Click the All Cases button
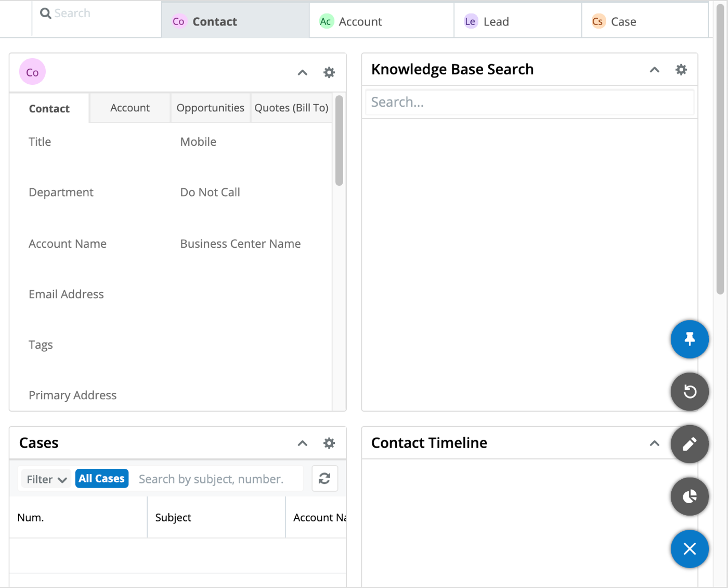This screenshot has width=728, height=588. [101, 478]
